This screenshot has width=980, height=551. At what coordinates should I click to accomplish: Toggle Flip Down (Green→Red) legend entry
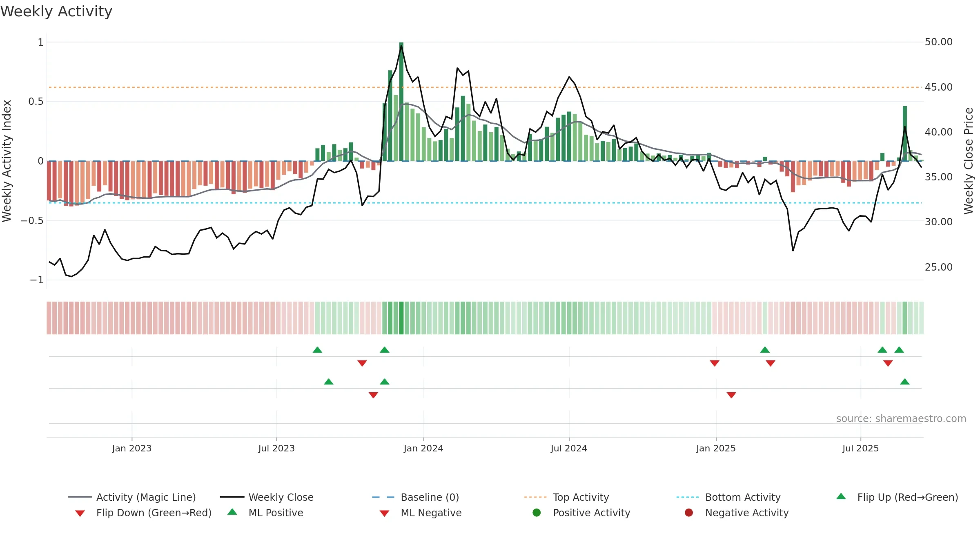143,513
